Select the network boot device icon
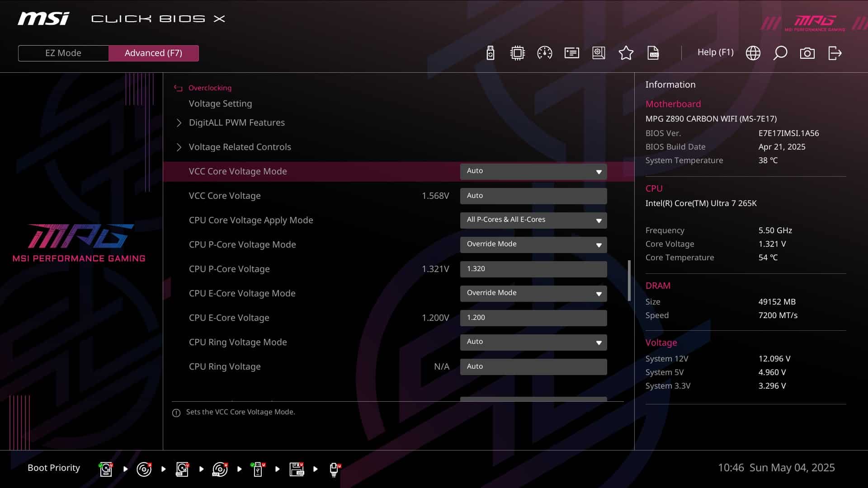The height and width of the screenshot is (488, 868). (335, 469)
